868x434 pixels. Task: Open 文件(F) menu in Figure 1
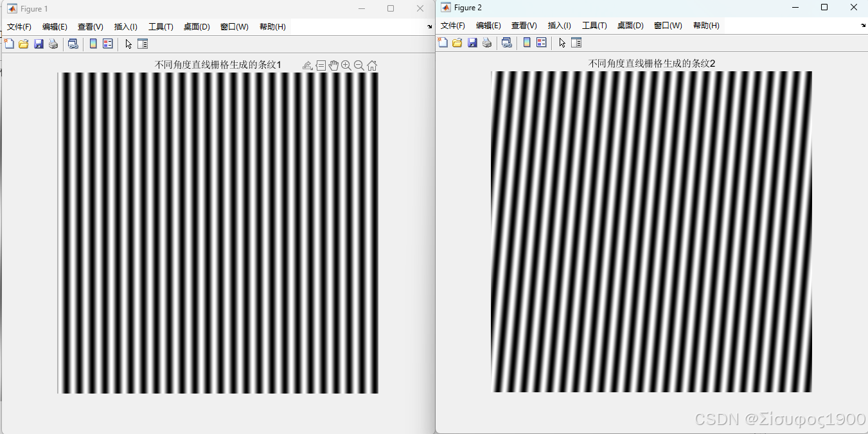pos(19,27)
